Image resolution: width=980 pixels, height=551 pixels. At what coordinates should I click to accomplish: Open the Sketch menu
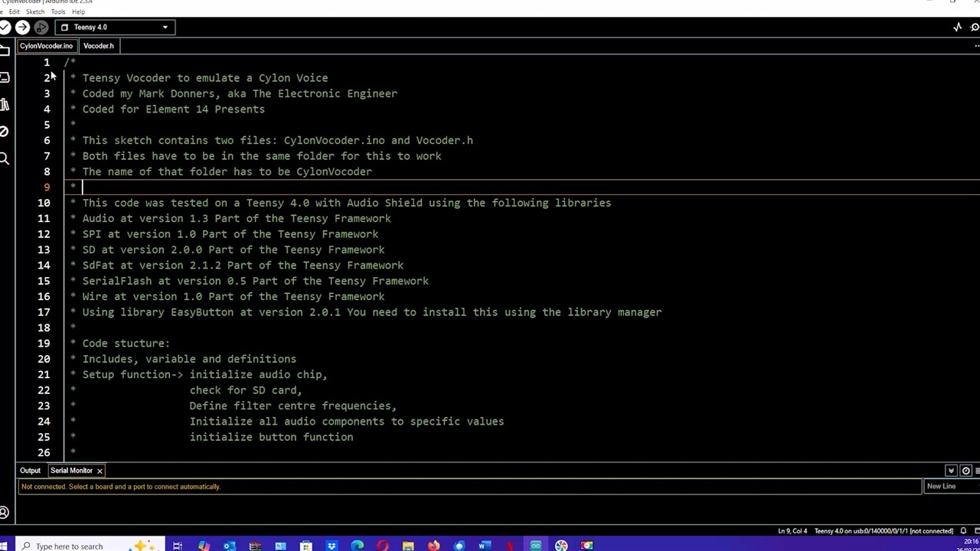pos(35,12)
